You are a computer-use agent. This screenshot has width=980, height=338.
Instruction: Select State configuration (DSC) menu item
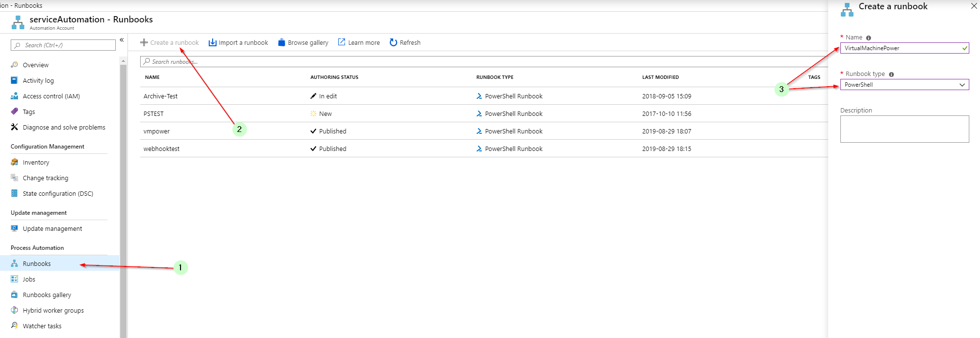tap(57, 194)
